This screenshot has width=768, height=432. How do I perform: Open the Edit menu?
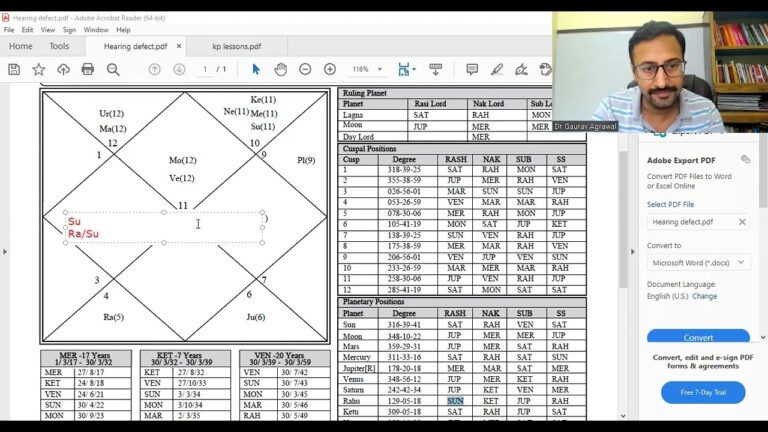pyautogui.click(x=27, y=30)
